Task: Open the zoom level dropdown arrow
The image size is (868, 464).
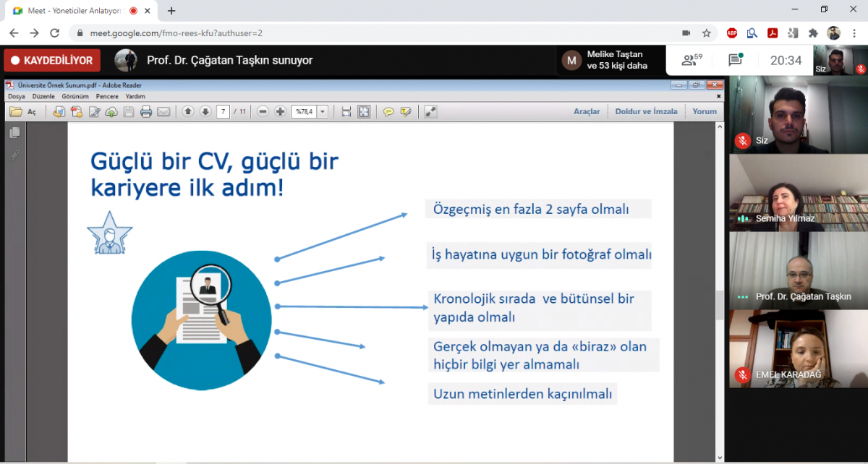Action: tap(323, 111)
